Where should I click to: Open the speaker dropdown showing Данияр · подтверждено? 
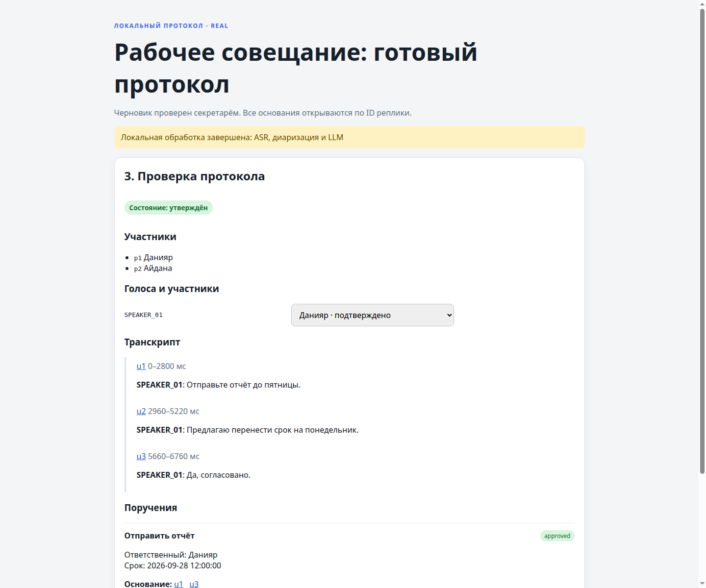(x=373, y=315)
